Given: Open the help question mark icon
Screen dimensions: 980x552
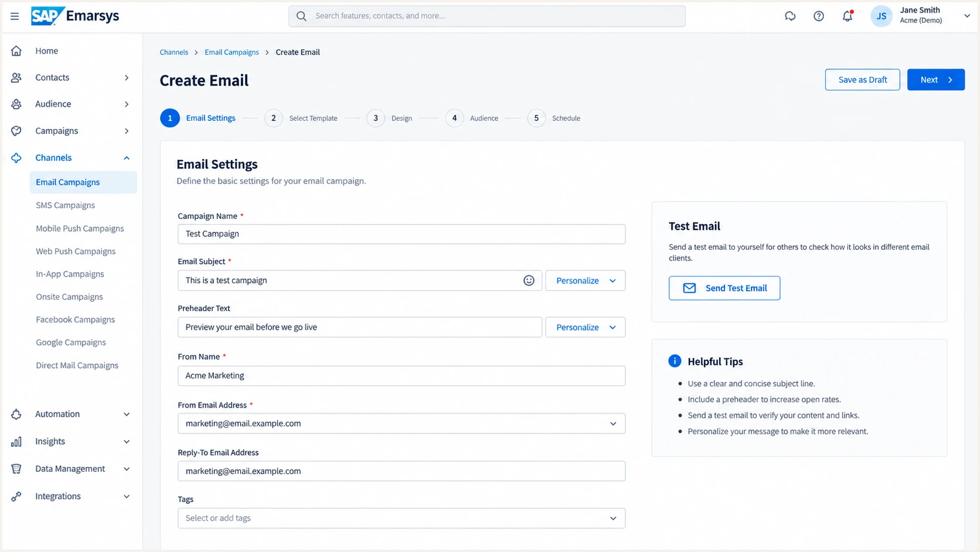Looking at the screenshot, I should (x=819, y=16).
